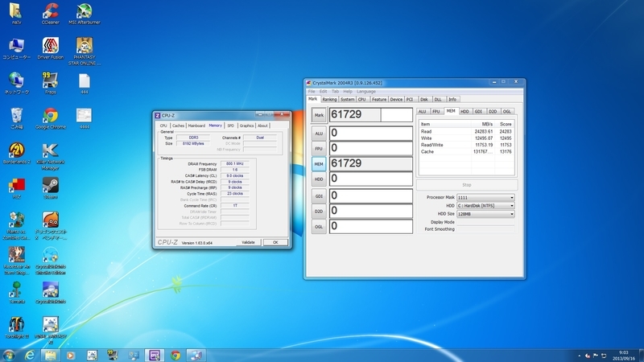Switch to the CPU-Z taskbar button
The image size is (644, 362).
(155, 355)
